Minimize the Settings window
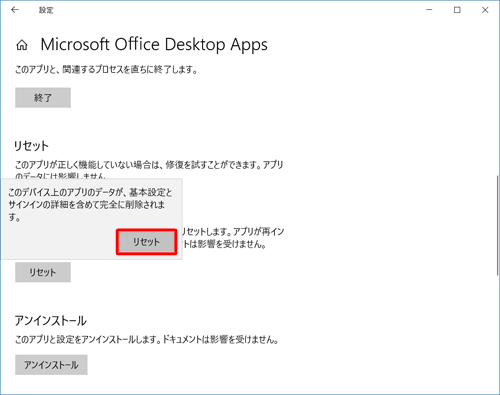Image resolution: width=500 pixels, height=395 pixels. tap(429, 10)
